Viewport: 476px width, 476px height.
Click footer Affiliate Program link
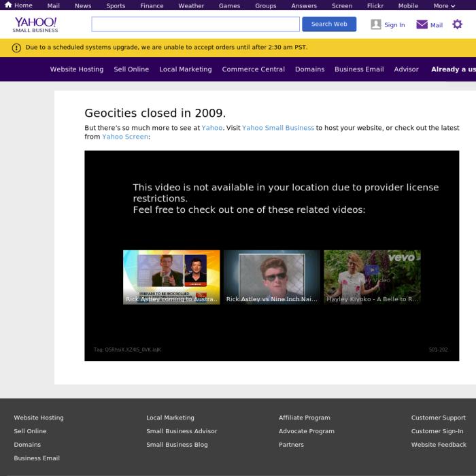click(x=305, y=418)
